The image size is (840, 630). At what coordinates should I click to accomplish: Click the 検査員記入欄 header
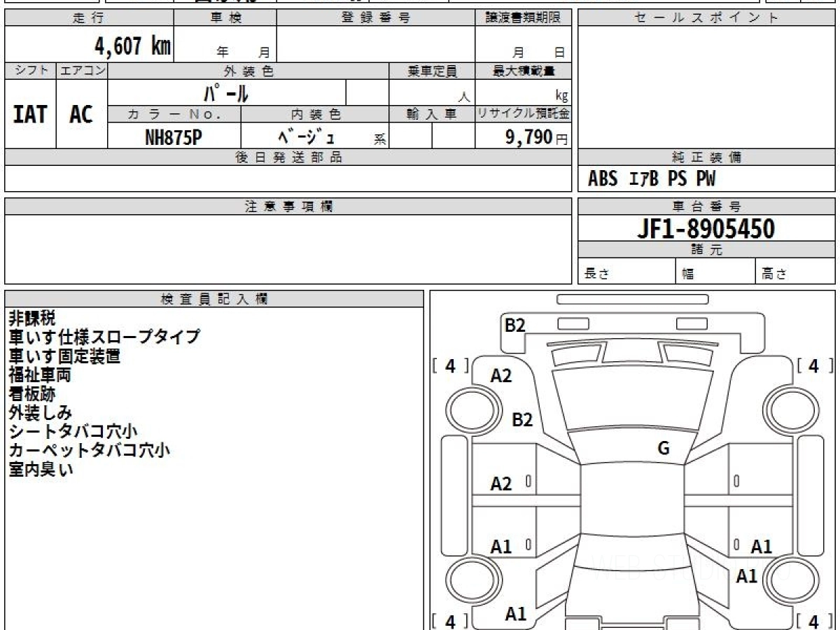click(214, 299)
